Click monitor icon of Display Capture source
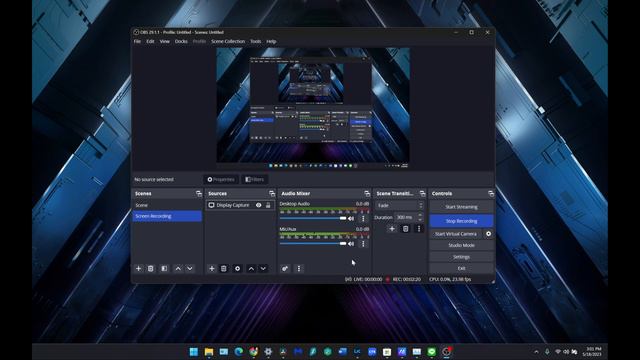The image size is (640, 360). tap(211, 205)
